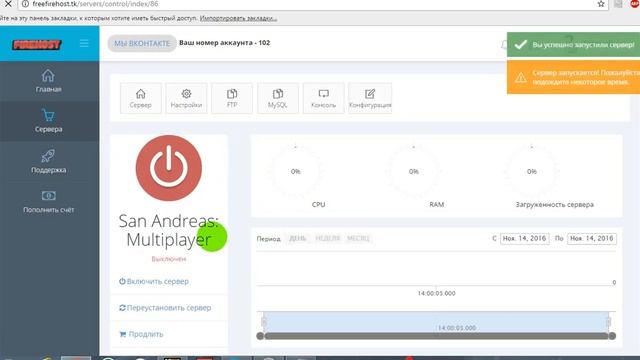This screenshot has width=640, height=360.
Task: Click the Выключен status text
Action: point(169,259)
